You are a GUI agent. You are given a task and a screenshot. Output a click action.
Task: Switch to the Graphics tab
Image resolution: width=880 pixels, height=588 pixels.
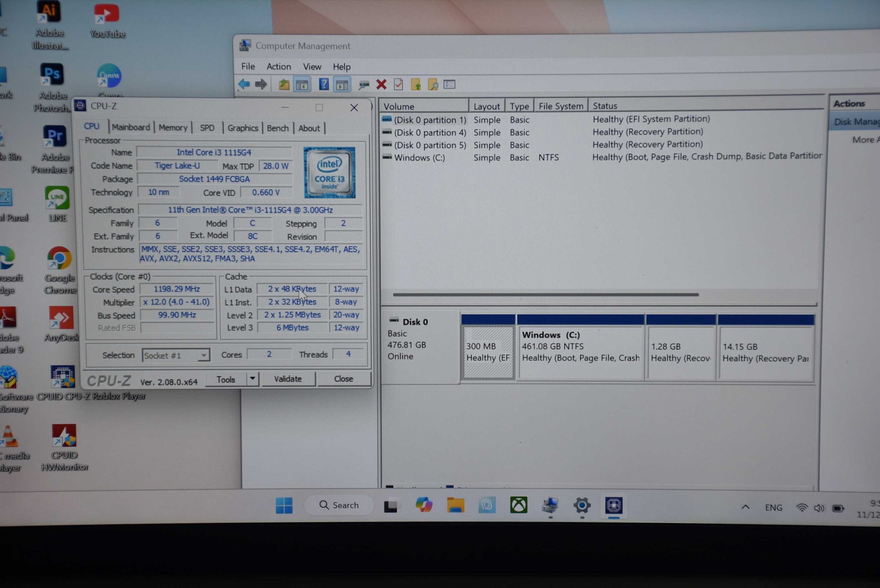coord(243,128)
